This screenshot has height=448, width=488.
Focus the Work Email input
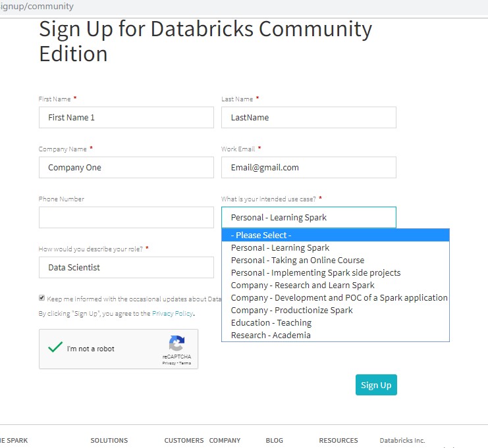tap(308, 168)
